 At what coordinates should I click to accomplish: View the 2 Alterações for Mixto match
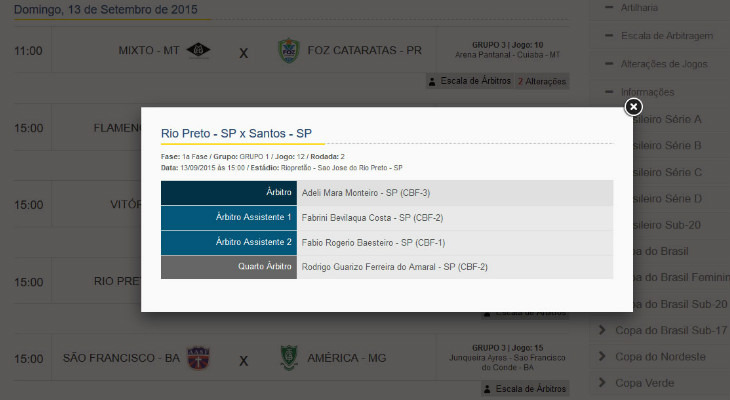[x=542, y=81]
